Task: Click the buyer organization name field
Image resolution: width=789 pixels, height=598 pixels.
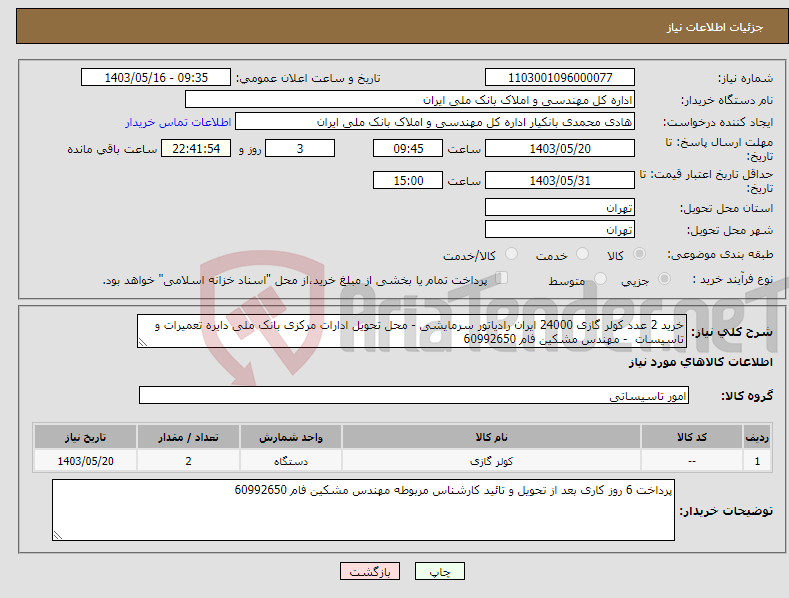Action: (x=410, y=100)
